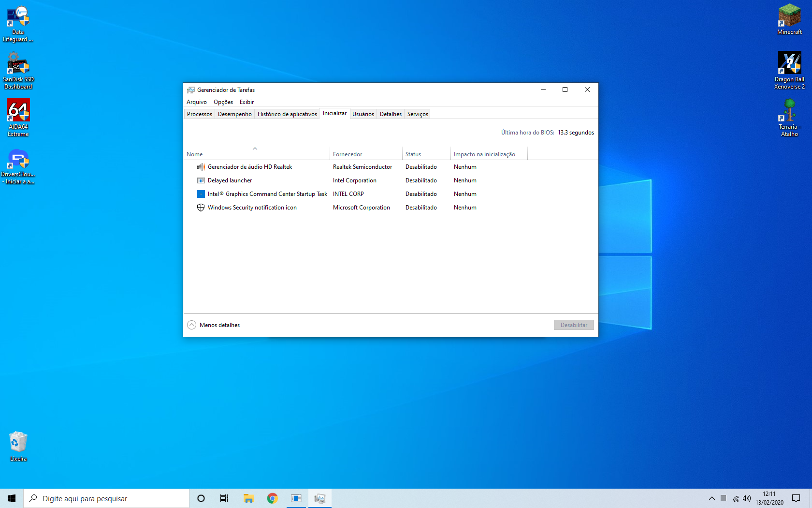The image size is (812, 508).
Task: Minimize the Gerenciador de Tarefas window
Action: (x=543, y=90)
